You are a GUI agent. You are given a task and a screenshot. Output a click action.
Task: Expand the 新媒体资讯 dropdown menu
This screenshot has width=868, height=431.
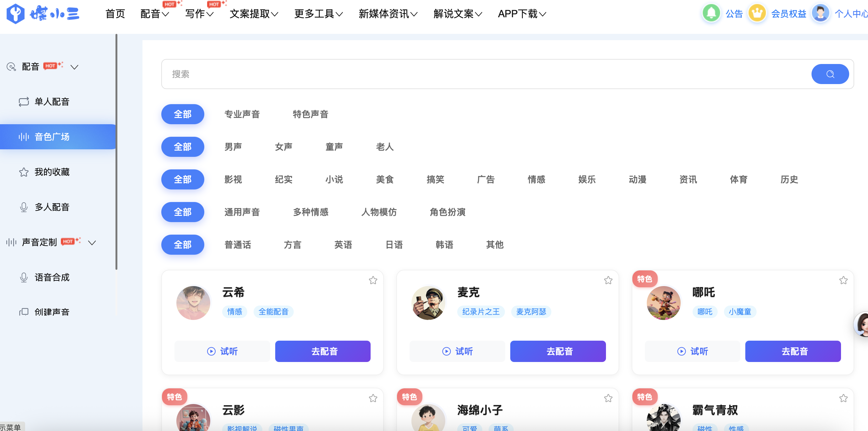[388, 14]
